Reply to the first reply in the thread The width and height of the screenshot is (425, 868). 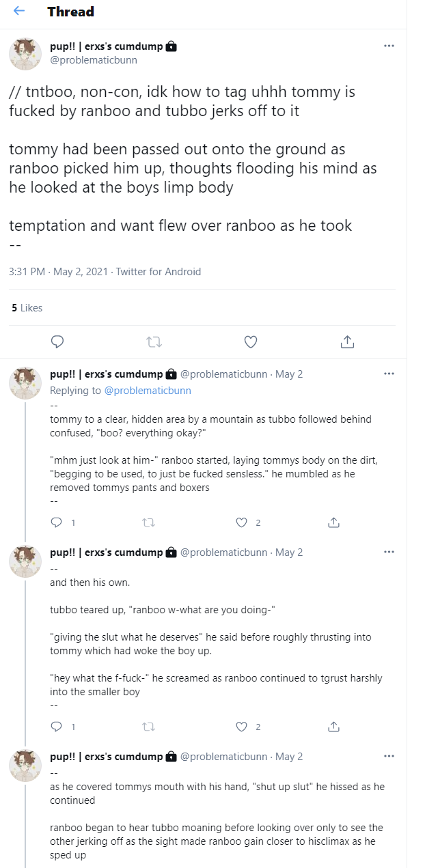click(x=57, y=522)
